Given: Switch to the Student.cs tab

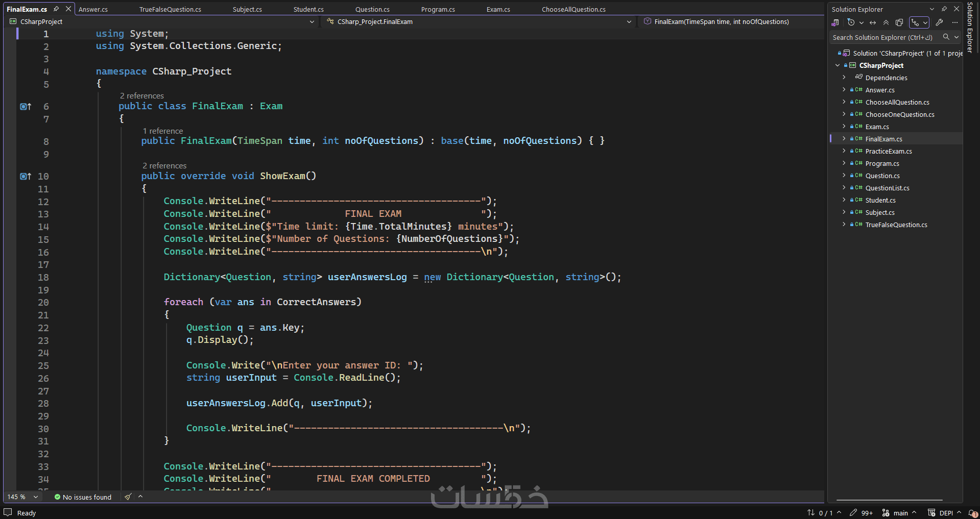Looking at the screenshot, I should (x=308, y=9).
